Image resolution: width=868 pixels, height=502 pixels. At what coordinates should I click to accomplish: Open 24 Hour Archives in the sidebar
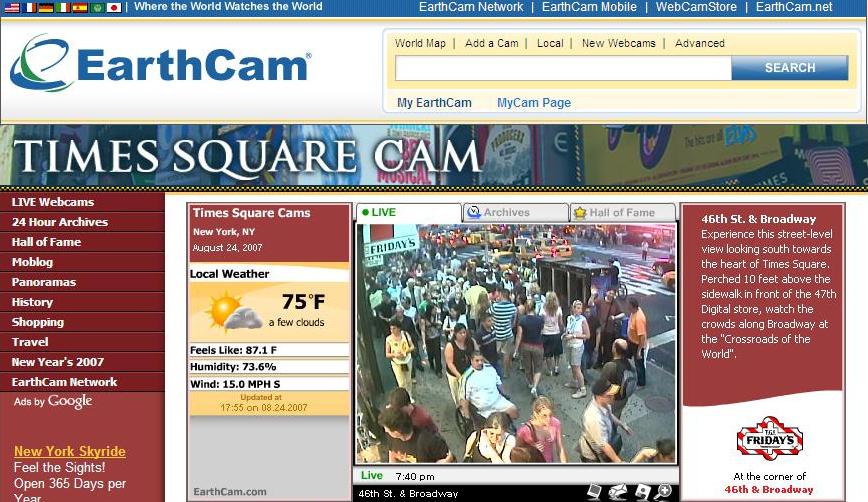[x=82, y=222]
